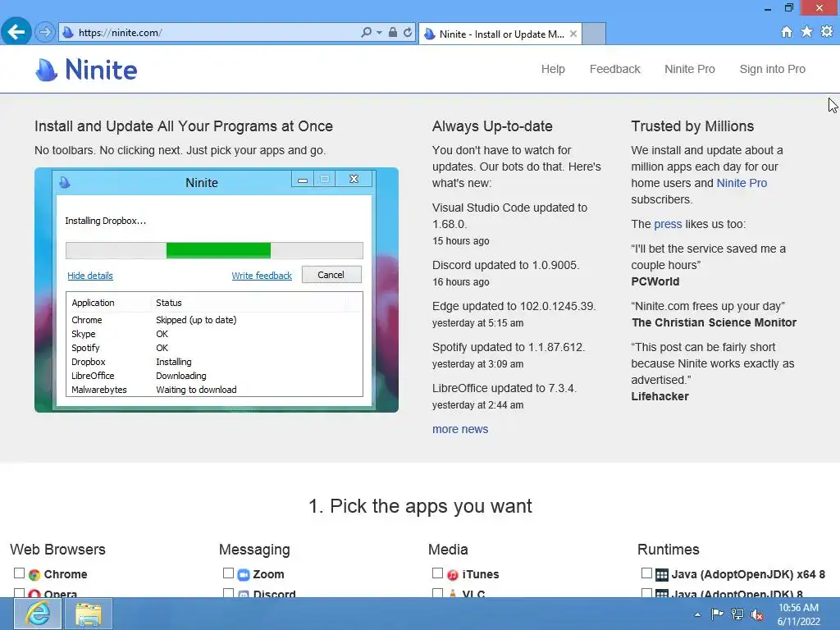
Task: Open the Ninite Pro header link
Action: click(689, 69)
